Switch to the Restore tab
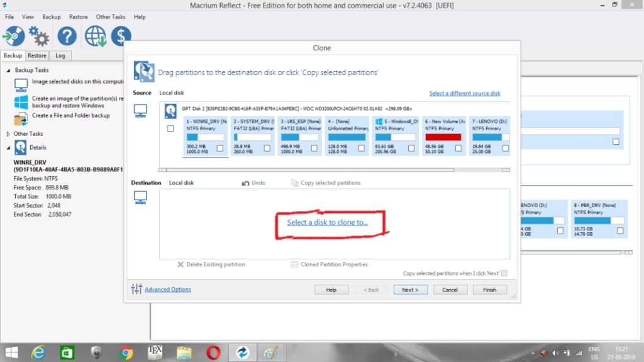This screenshot has height=362, width=644. click(x=37, y=55)
